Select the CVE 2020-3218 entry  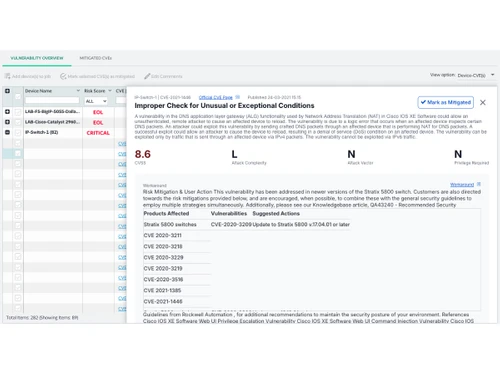click(x=163, y=246)
